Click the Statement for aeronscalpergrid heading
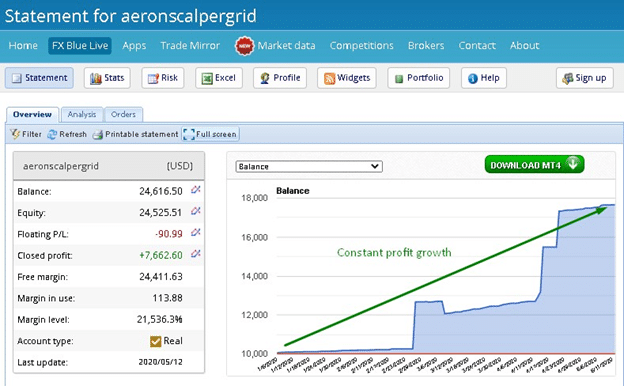The image size is (624, 386). (x=131, y=16)
